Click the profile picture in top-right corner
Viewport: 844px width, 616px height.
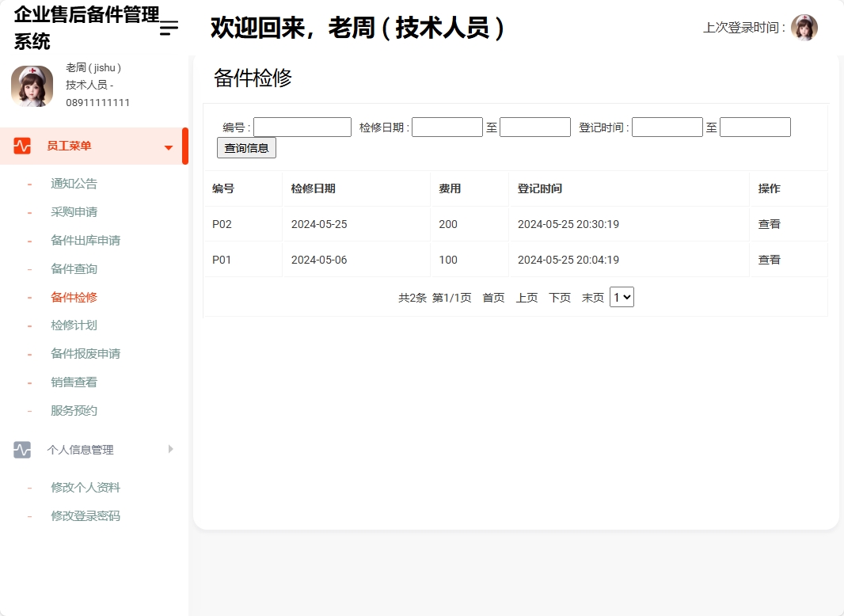point(805,27)
